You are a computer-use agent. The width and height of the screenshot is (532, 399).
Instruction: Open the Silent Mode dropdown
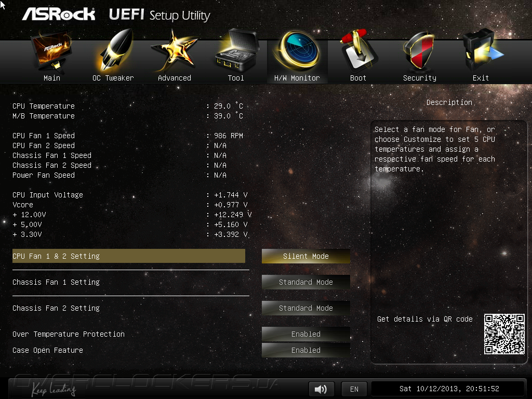[305, 256]
